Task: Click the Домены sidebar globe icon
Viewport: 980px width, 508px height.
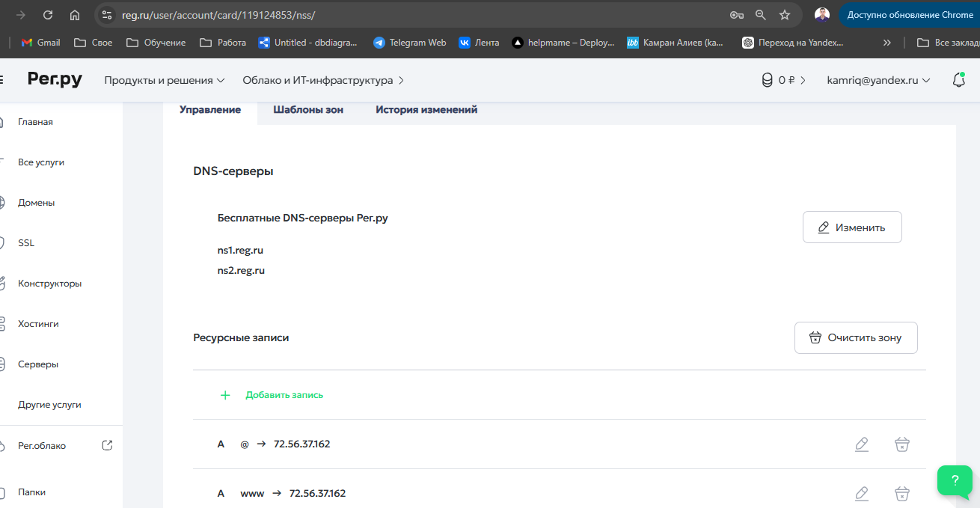Action: [2, 203]
